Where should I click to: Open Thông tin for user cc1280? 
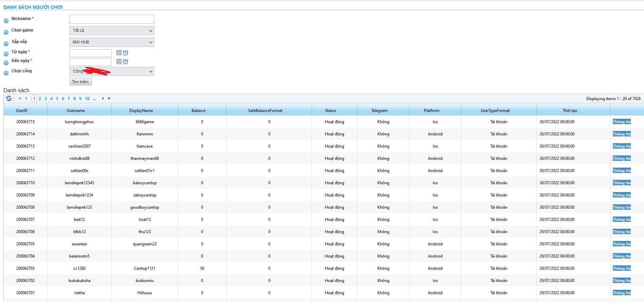(622, 268)
